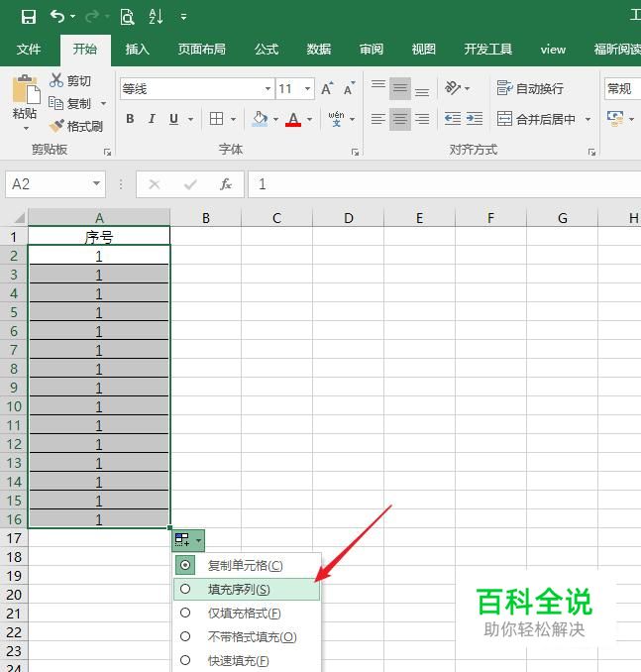The width and height of the screenshot is (641, 672).
Task: Click the Sort A to Z icon
Action: click(x=156, y=17)
